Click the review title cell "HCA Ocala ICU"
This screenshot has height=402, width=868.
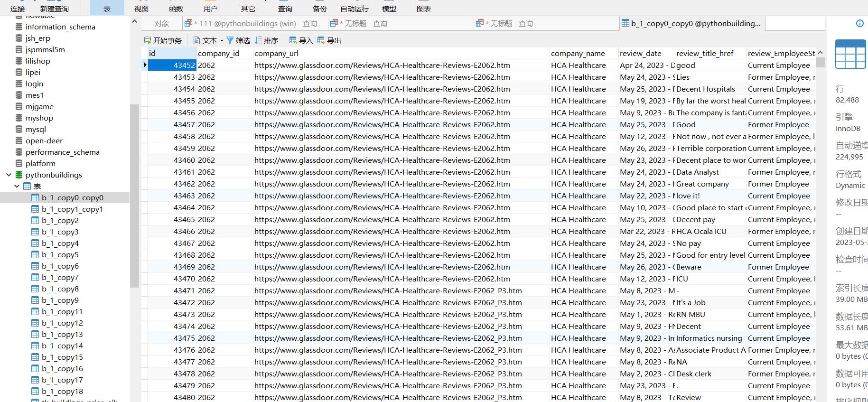tap(710, 231)
